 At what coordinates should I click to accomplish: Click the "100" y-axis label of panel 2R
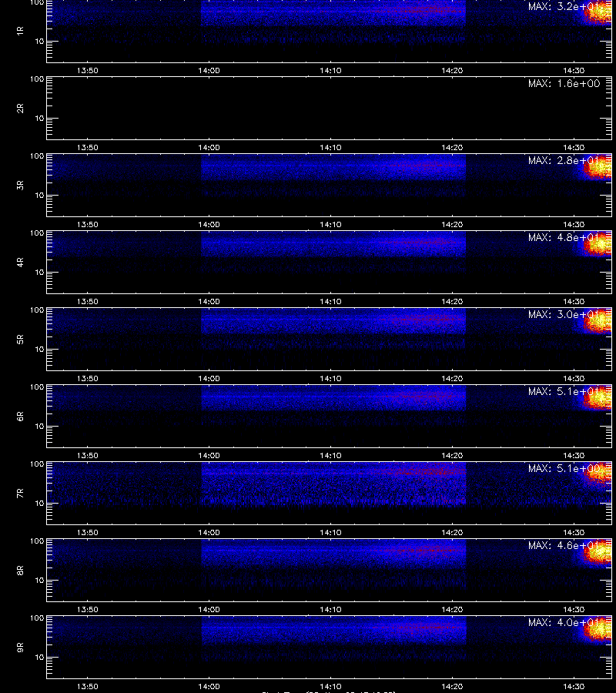tap(37, 79)
